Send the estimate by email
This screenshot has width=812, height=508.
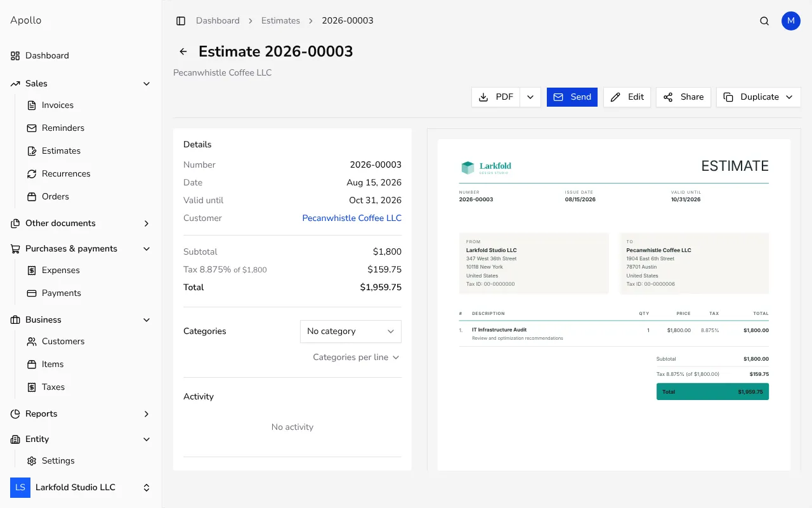(572, 97)
